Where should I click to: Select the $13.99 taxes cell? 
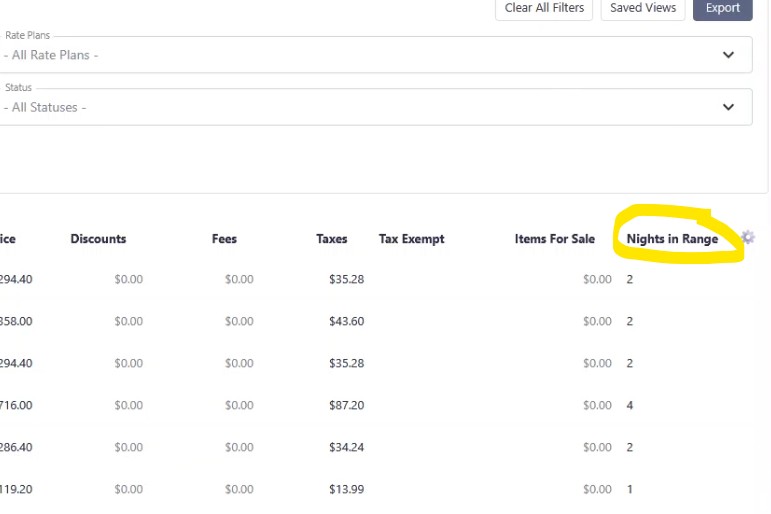[346, 489]
